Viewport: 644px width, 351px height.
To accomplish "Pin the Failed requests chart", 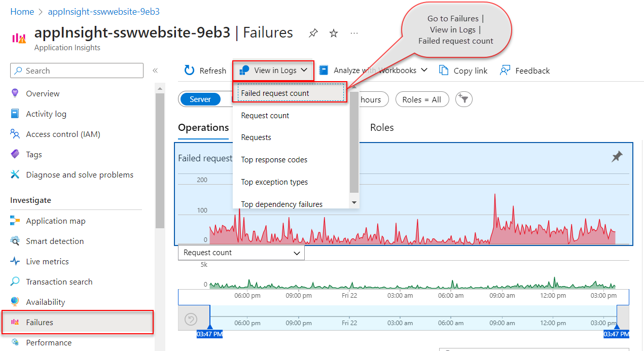I will coord(617,156).
